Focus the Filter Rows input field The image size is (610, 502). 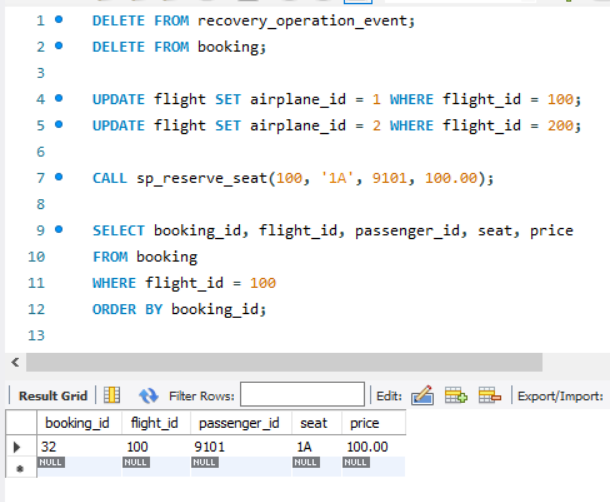(x=302, y=394)
